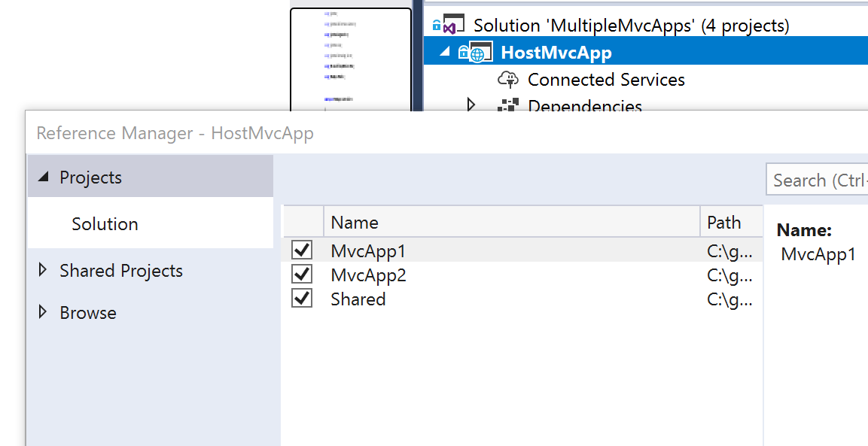Focus the Search (Ctrl+E) input box
Image resolution: width=868 pixels, height=446 pixels.
pos(817,179)
